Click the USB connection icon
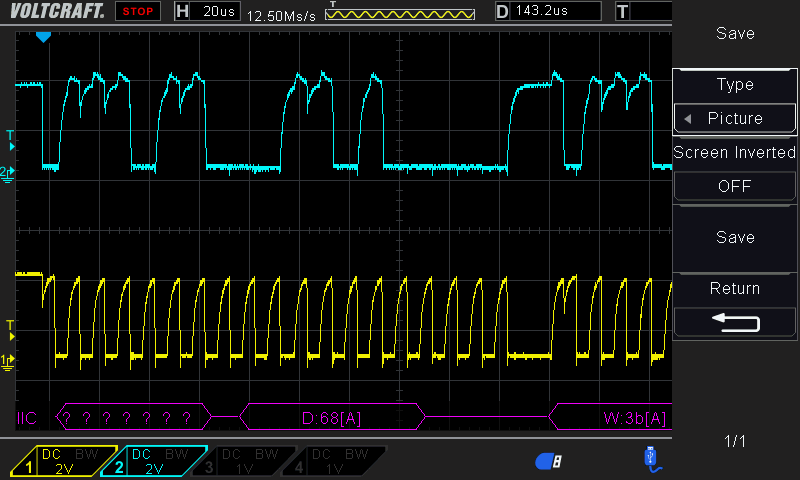 pyautogui.click(x=650, y=458)
